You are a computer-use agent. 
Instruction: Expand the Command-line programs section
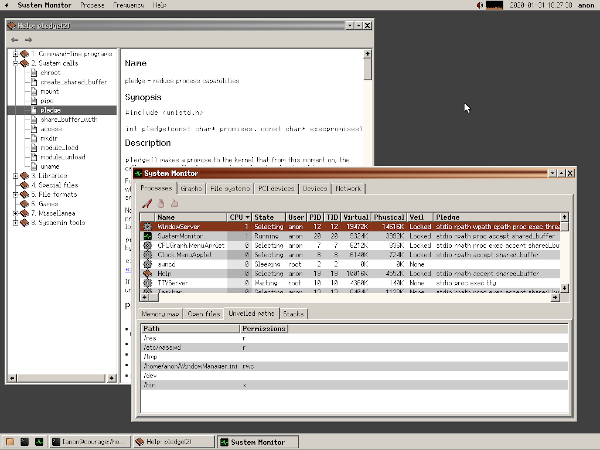click(15, 54)
